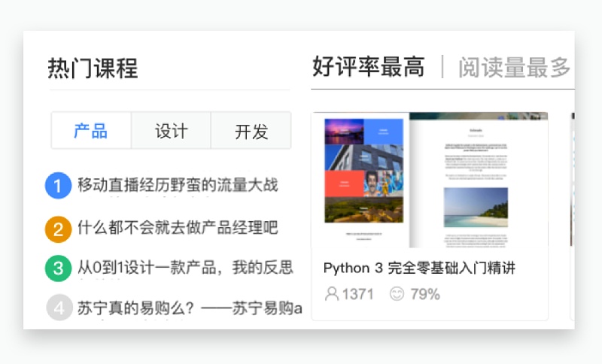Click the 79% rating value
This screenshot has height=364, width=602.
coord(425,293)
